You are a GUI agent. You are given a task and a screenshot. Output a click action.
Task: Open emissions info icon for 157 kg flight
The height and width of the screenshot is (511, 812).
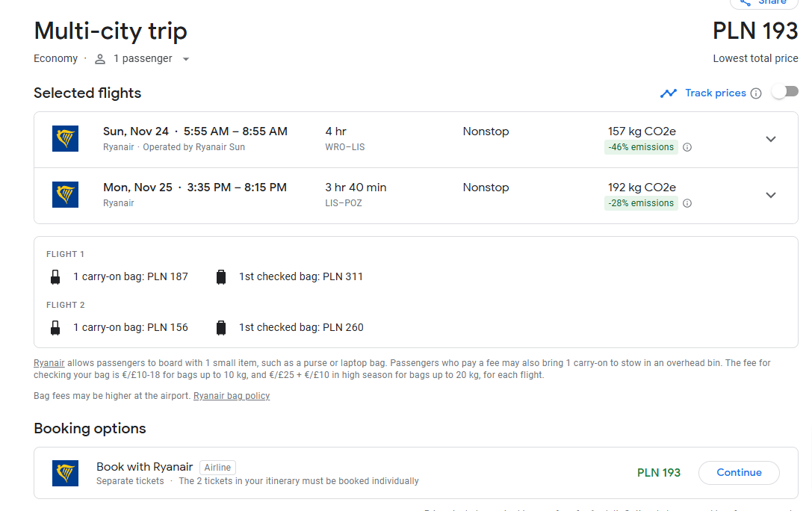(x=687, y=147)
